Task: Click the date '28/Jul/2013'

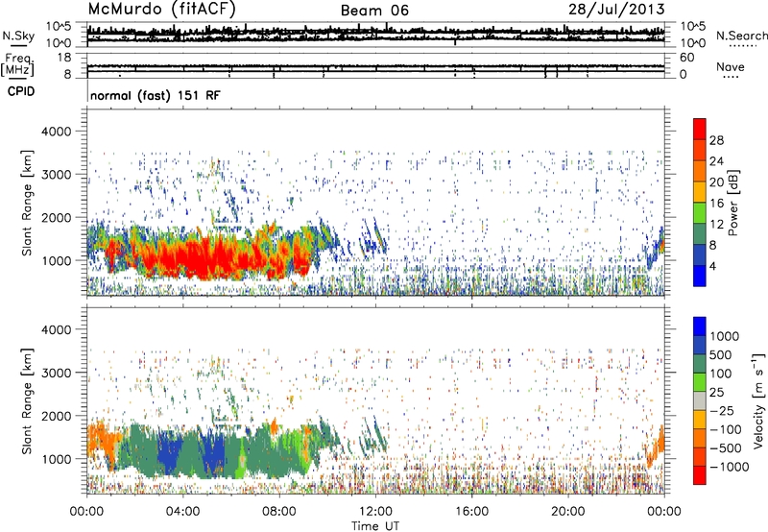Action: tap(616, 9)
